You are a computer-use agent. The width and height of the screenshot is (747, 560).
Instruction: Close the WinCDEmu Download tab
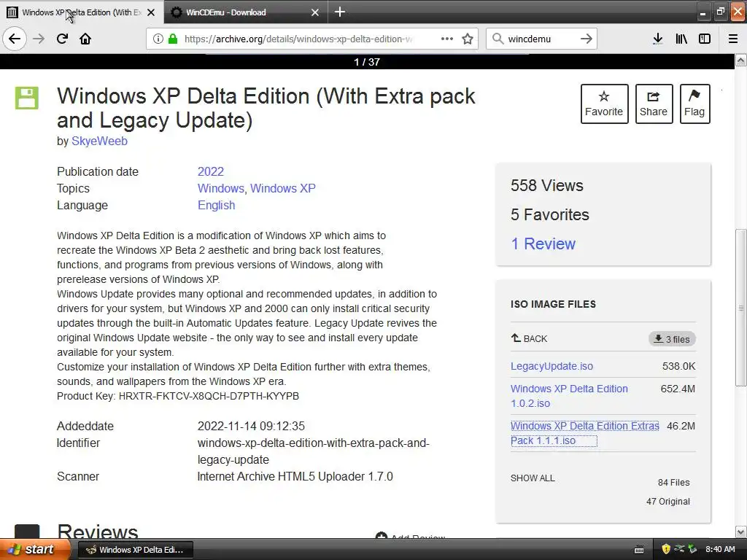point(315,12)
